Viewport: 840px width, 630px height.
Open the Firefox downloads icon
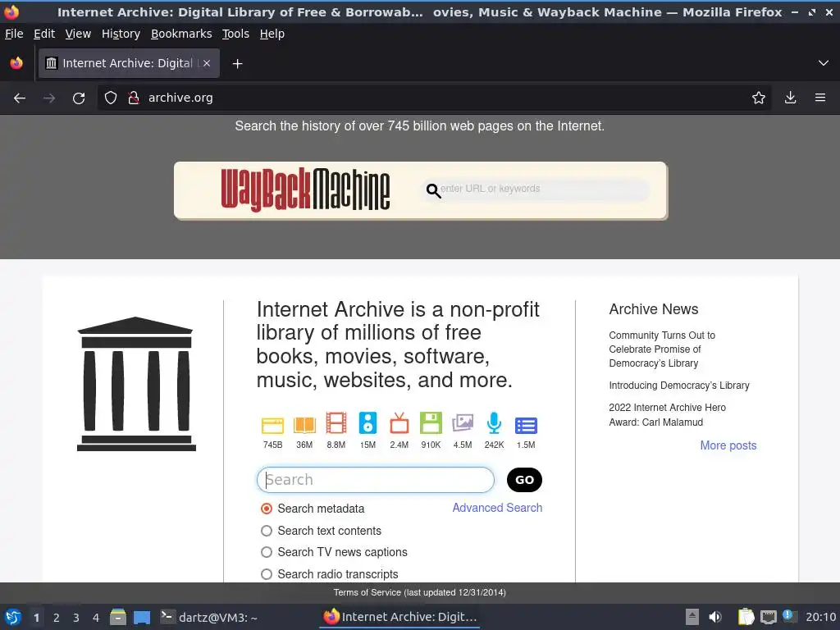pos(790,98)
